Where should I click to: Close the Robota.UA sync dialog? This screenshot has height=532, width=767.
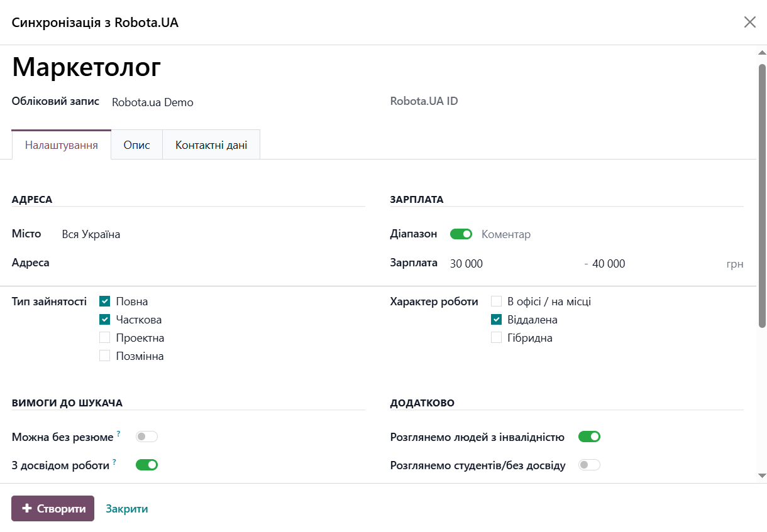(750, 23)
